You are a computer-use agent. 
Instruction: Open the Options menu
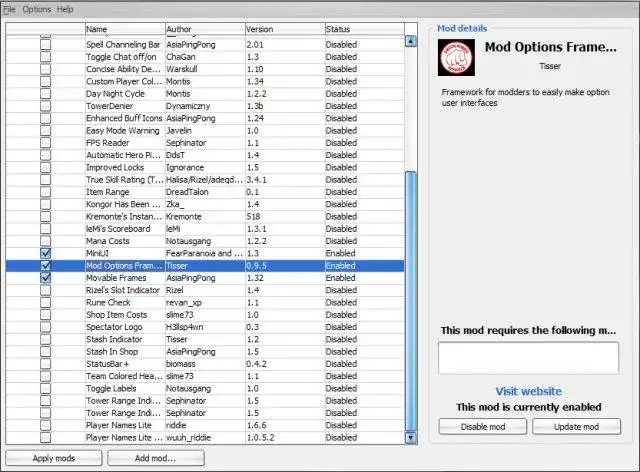37,9
